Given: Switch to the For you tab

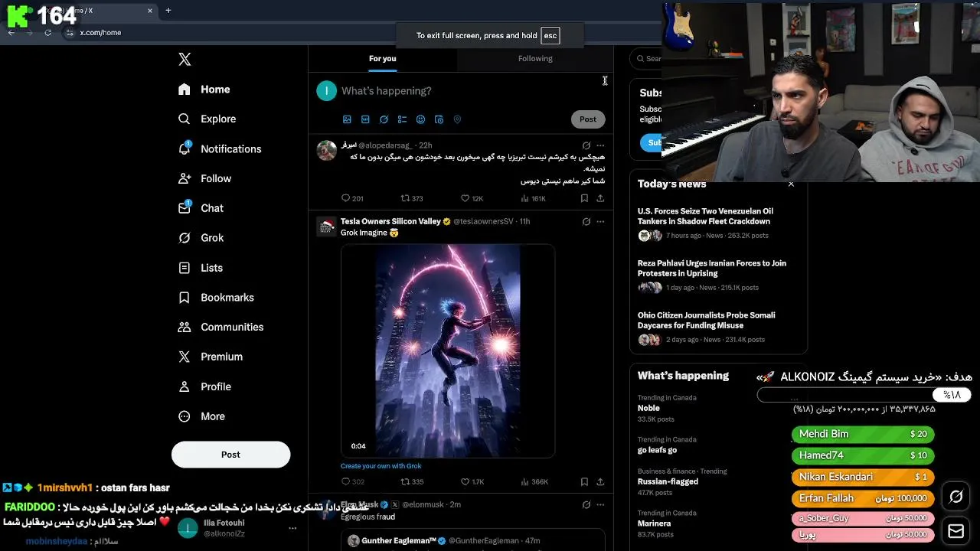Looking at the screenshot, I should click(383, 58).
